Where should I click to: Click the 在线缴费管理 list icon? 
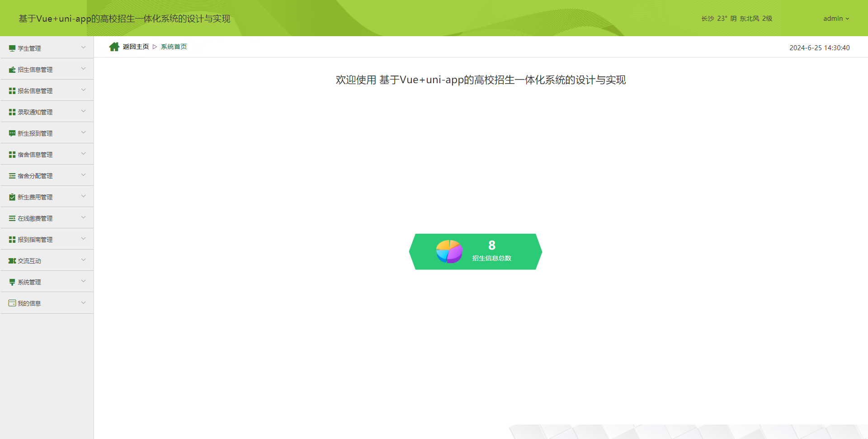tap(12, 218)
